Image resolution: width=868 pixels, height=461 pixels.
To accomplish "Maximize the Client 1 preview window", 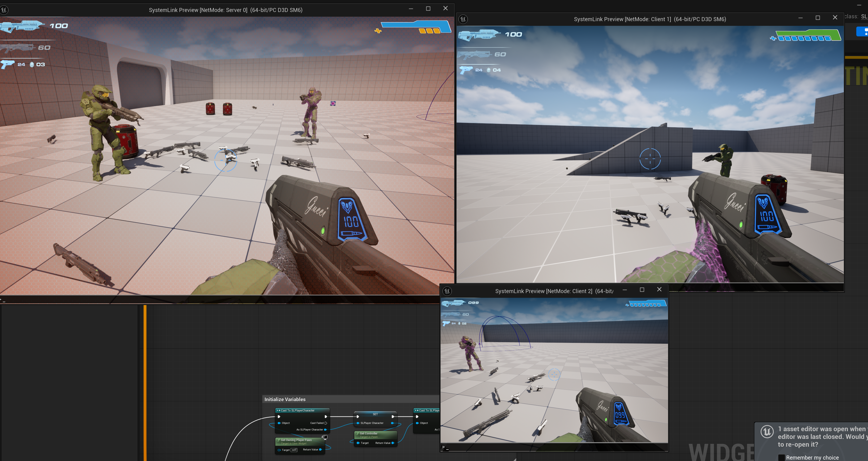I will (x=818, y=18).
